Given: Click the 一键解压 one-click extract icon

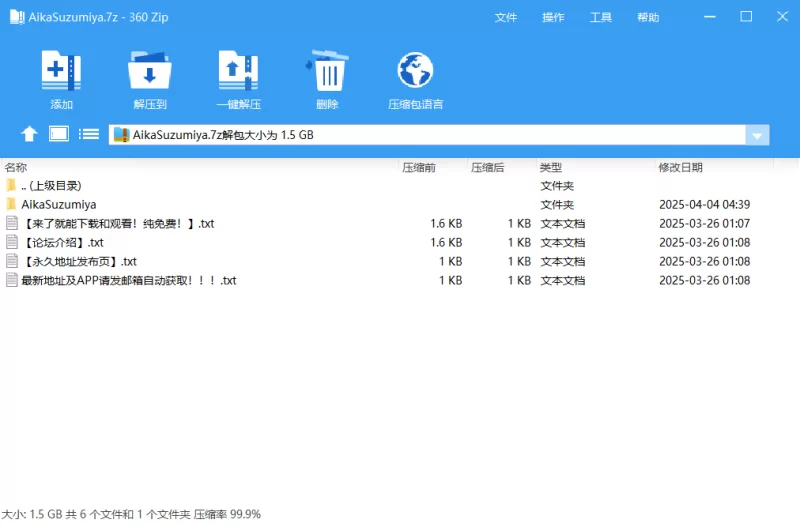Looking at the screenshot, I should (x=238, y=70).
